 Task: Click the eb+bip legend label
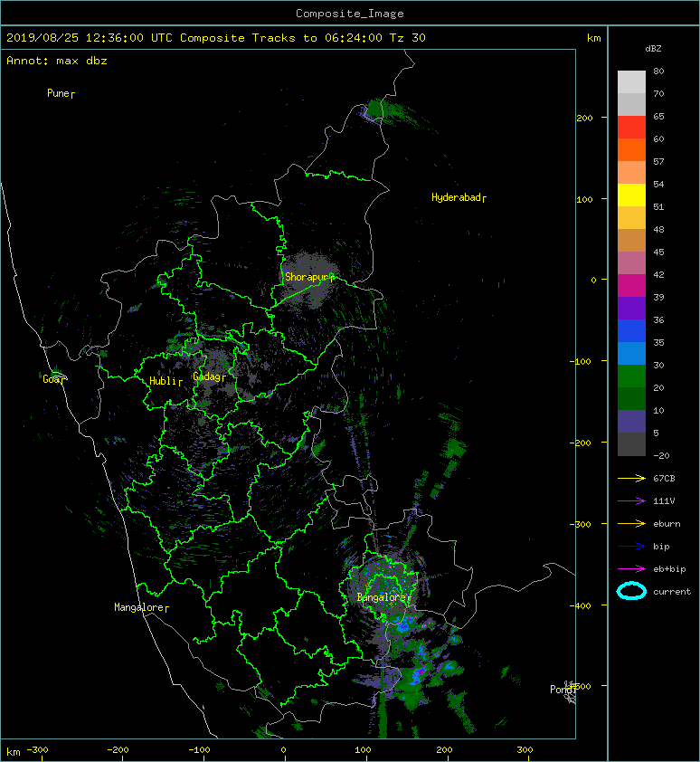pos(669,568)
